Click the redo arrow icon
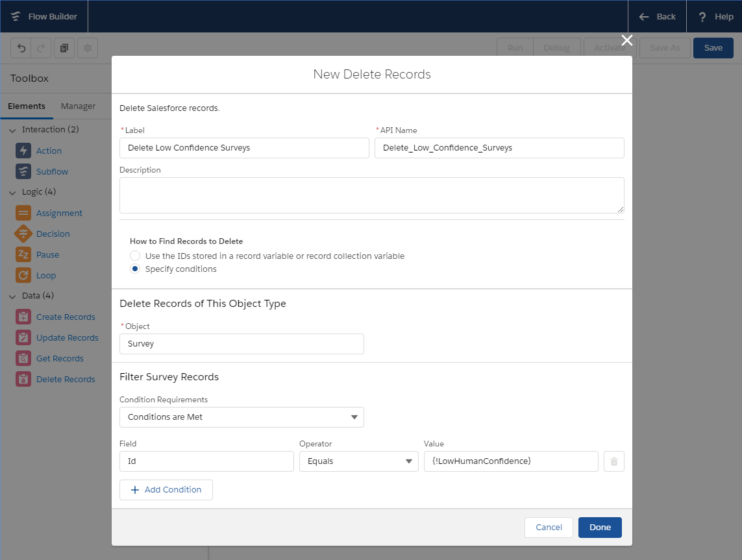Image resolution: width=742 pixels, height=560 pixels. pyautogui.click(x=41, y=48)
